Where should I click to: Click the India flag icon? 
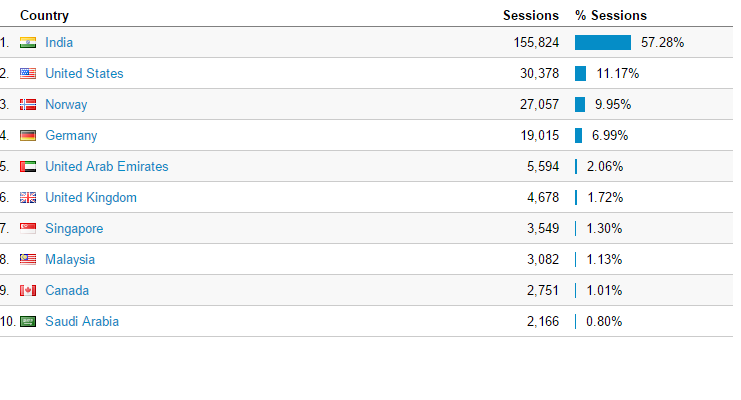(28, 43)
